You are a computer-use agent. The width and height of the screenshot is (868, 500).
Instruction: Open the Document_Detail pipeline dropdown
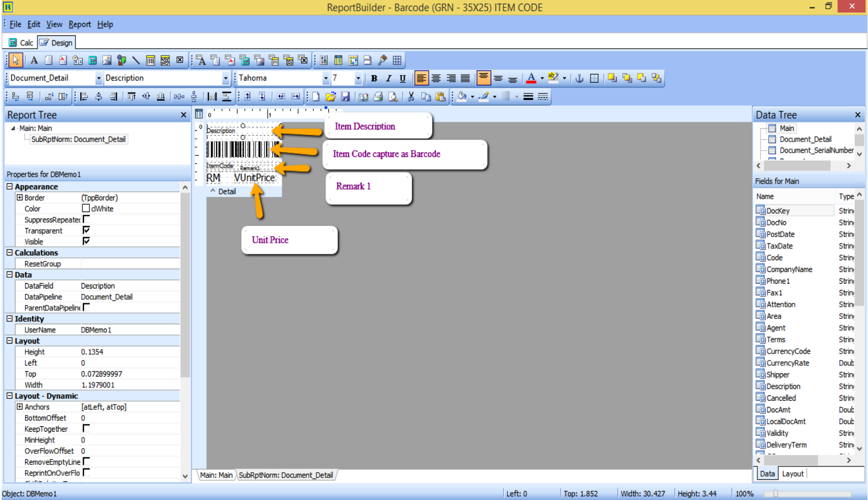coord(98,79)
